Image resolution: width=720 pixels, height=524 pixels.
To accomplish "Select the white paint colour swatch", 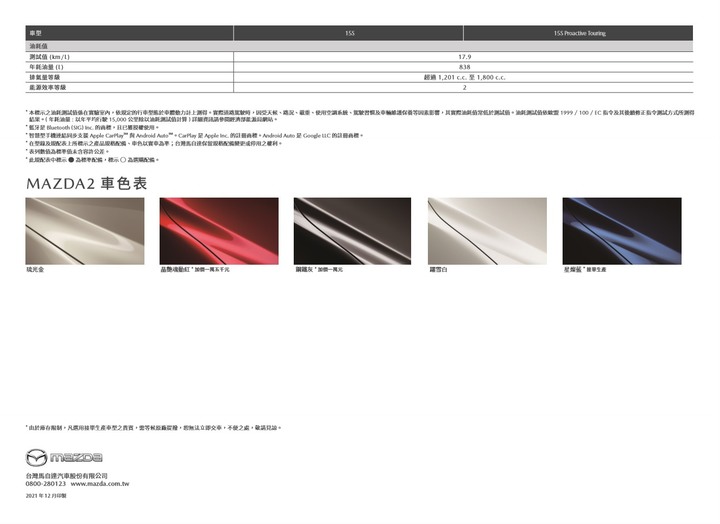I will point(487,231).
